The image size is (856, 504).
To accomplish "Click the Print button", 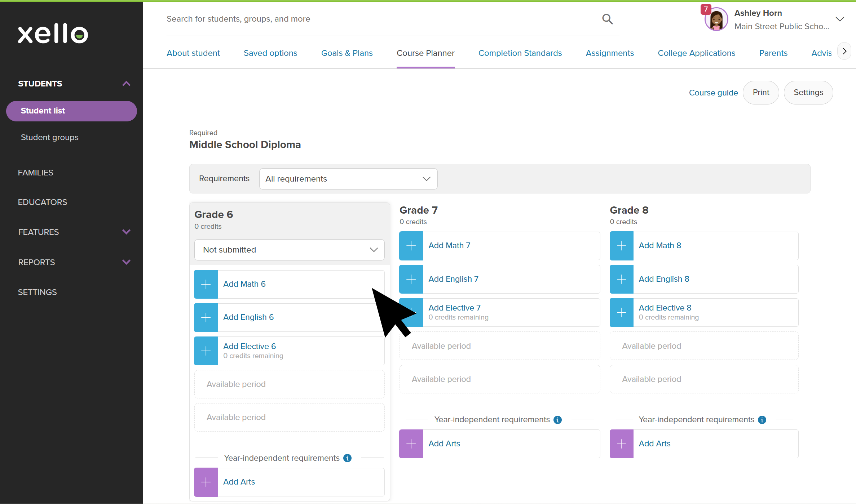I will (761, 93).
